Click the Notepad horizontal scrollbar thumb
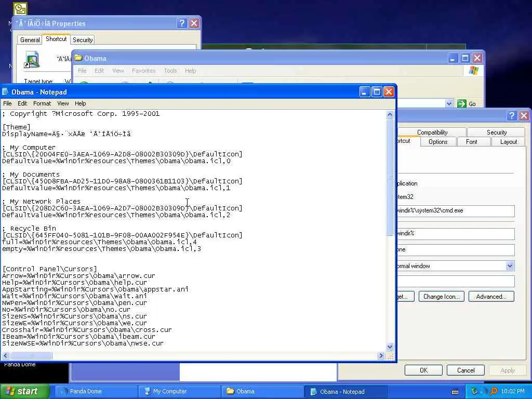The width and height of the screenshot is (532, 399). (x=31, y=355)
